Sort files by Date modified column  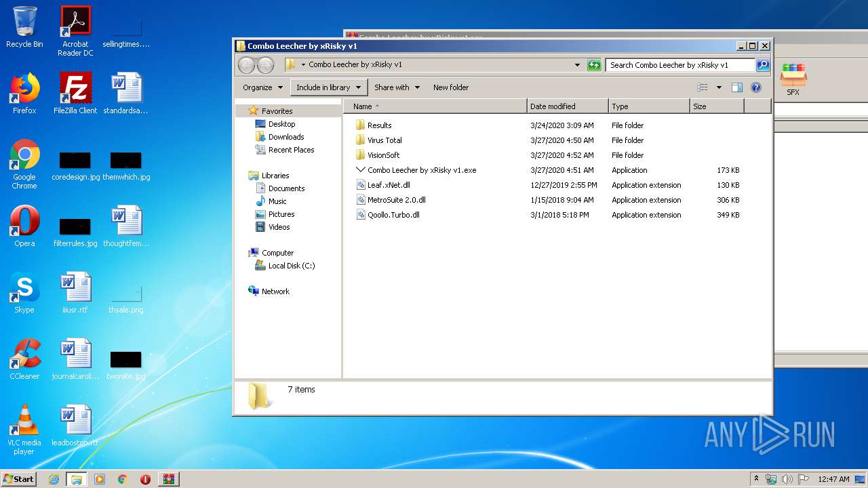(x=567, y=106)
